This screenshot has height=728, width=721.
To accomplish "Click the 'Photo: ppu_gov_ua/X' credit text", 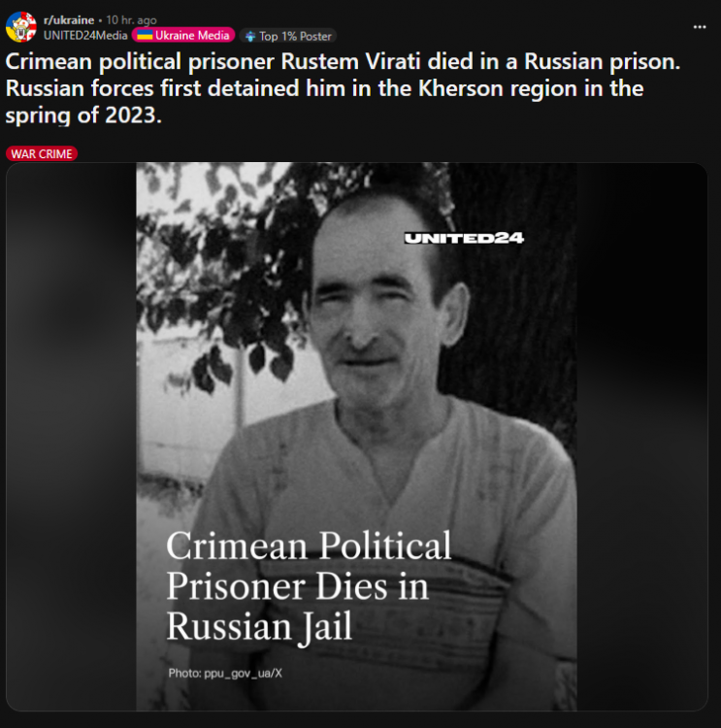I will point(225,674).
